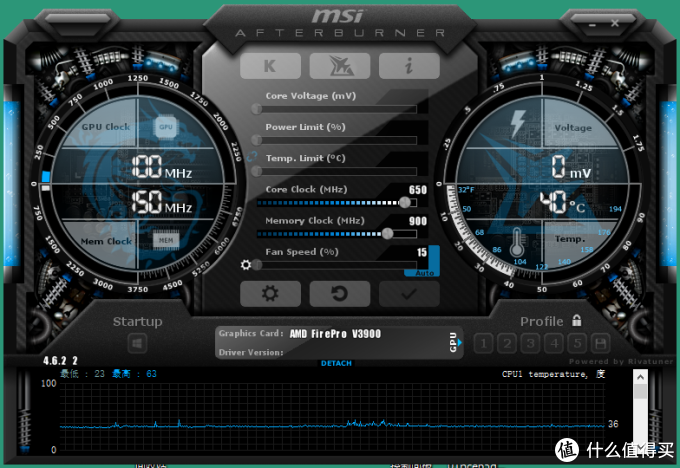Save current profile floppy icon
Screen dimensions: 680x468
pyautogui.click(x=601, y=344)
